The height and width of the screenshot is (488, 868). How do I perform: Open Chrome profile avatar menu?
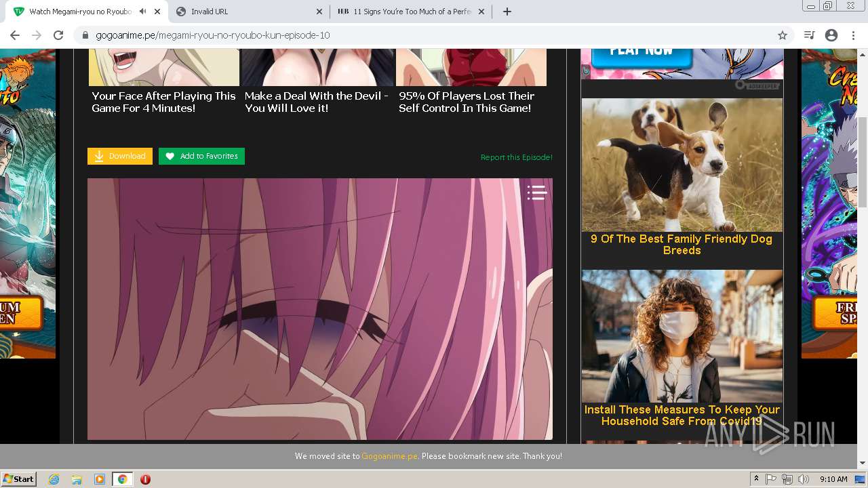(831, 35)
